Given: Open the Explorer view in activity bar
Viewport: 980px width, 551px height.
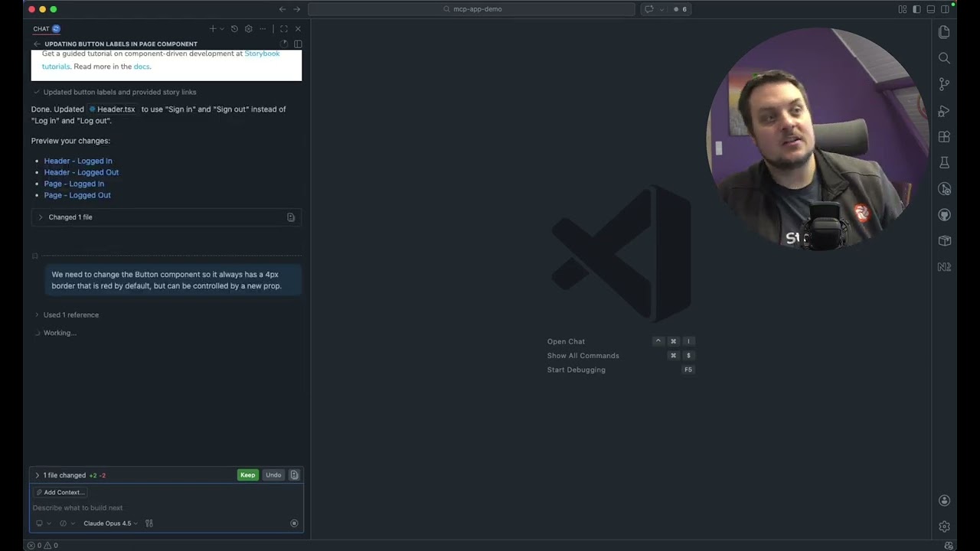Looking at the screenshot, I should pyautogui.click(x=944, y=32).
